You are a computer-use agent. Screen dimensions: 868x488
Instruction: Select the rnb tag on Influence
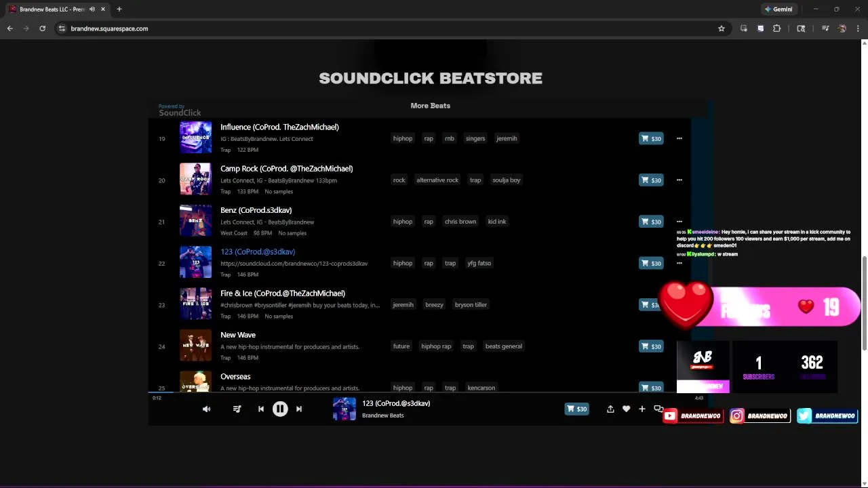point(450,138)
